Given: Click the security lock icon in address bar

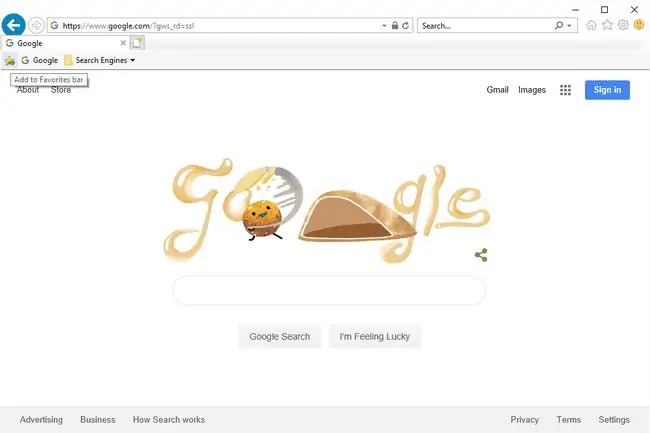Looking at the screenshot, I should pos(395,26).
